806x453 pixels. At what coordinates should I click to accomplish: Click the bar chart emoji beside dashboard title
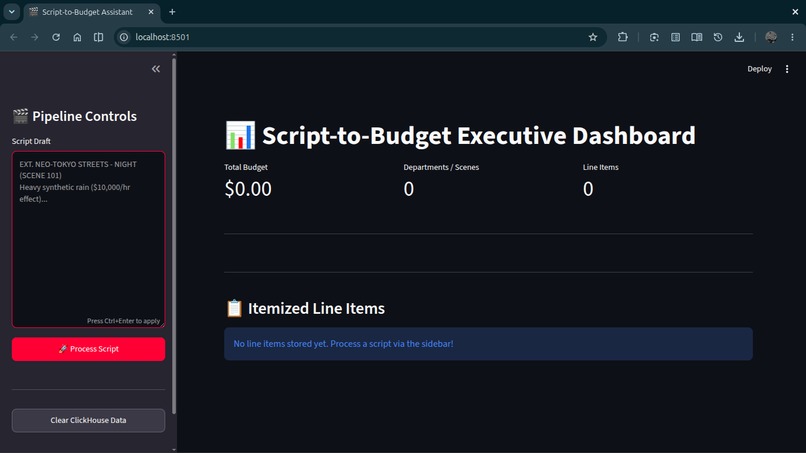point(240,135)
